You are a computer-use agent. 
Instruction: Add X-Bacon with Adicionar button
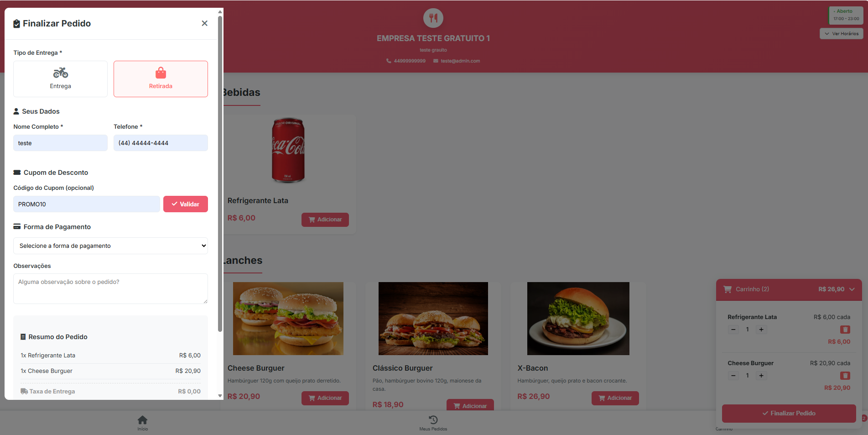615,398
